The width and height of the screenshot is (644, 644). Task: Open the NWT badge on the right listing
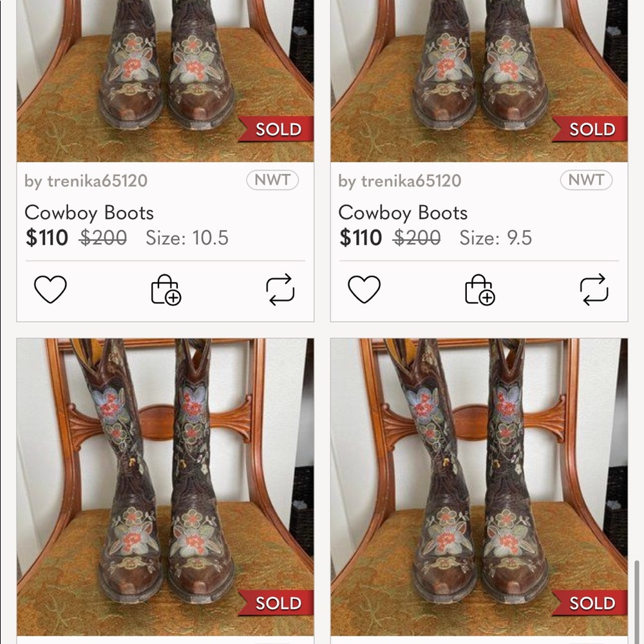click(585, 180)
